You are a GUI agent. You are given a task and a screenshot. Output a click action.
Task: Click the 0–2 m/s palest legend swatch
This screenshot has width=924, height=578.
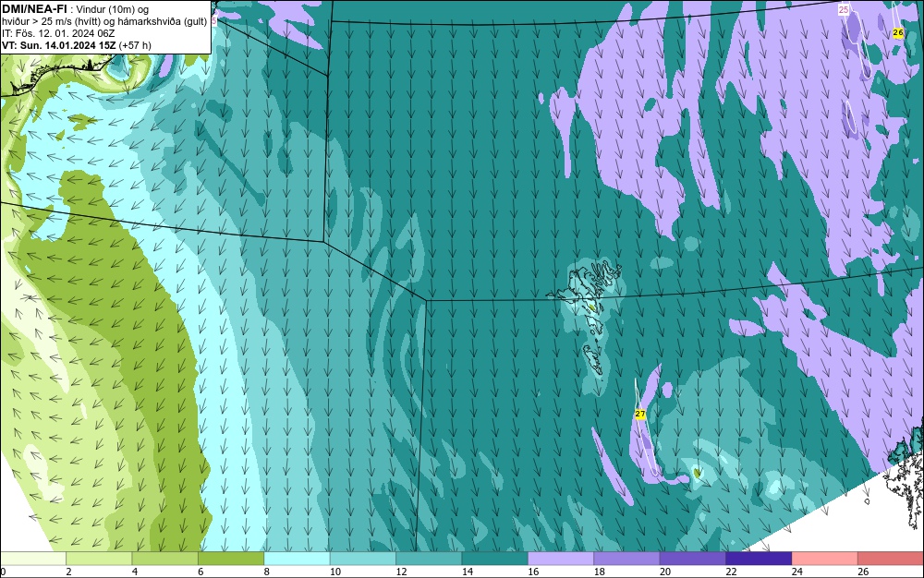(x=33, y=559)
